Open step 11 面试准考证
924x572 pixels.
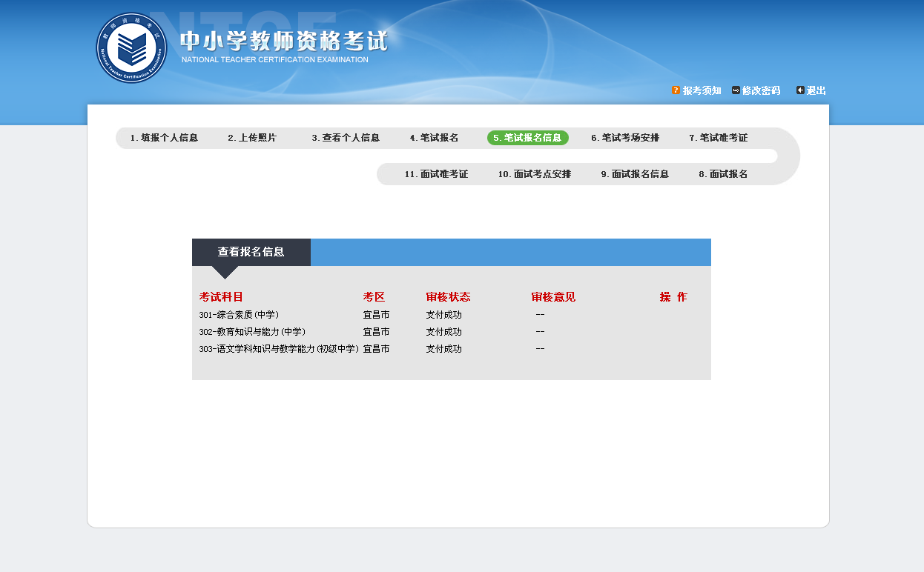coord(436,174)
